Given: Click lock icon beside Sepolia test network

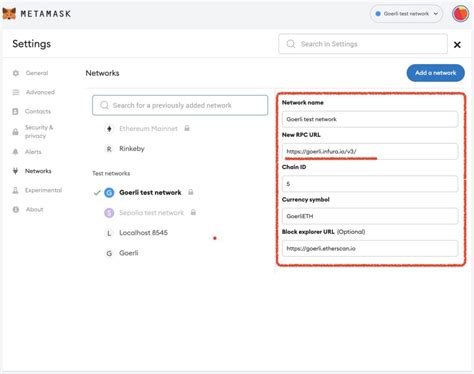Looking at the screenshot, I should 193,212.
